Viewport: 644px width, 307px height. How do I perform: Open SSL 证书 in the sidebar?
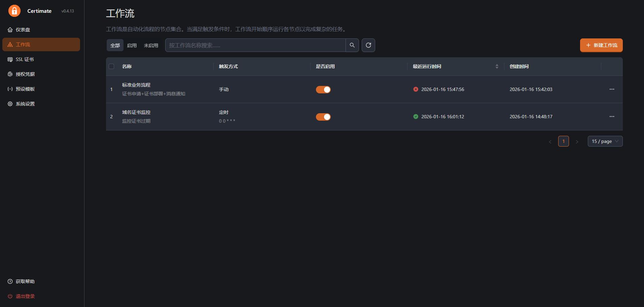(41, 59)
